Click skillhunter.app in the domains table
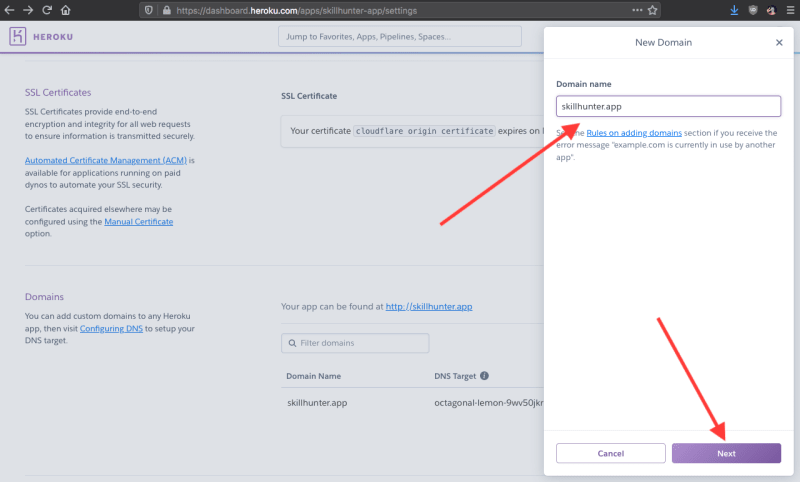800x482 pixels. (317, 403)
